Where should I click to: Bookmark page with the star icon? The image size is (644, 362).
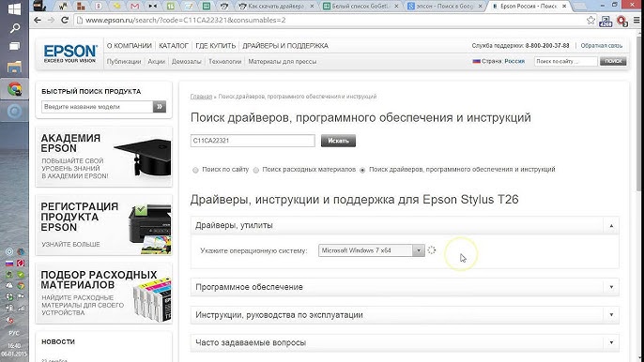click(x=590, y=20)
